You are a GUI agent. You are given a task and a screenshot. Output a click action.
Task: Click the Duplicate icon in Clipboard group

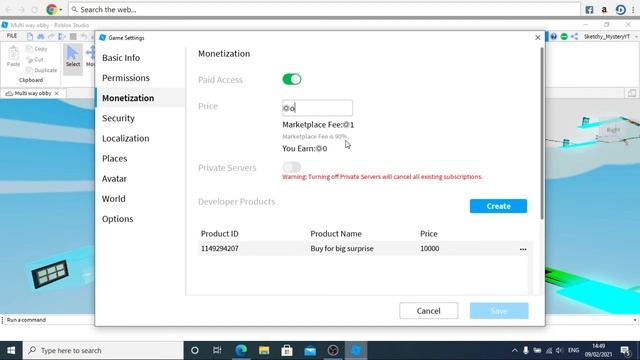click(29, 70)
